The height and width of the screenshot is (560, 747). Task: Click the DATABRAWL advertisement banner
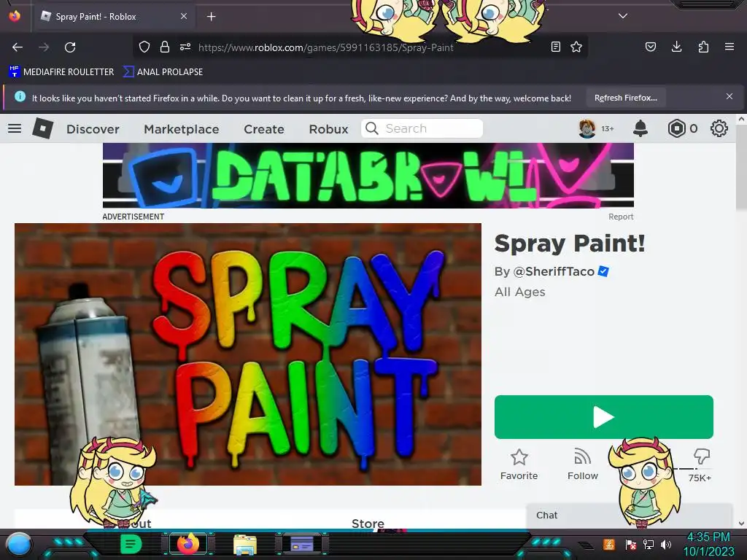coord(368,176)
